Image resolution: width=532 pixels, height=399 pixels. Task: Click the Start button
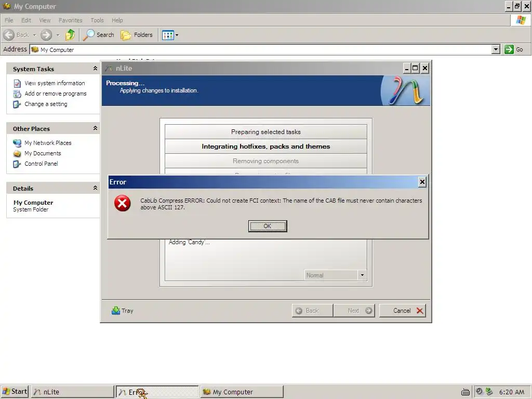coord(14,392)
